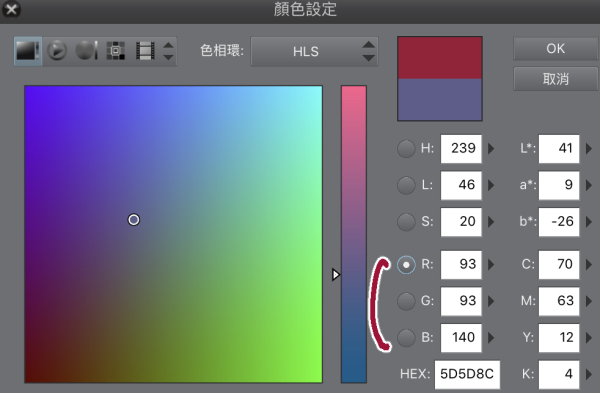Click the M value field showing 63
Screen dimensions: 600x393
(559, 301)
